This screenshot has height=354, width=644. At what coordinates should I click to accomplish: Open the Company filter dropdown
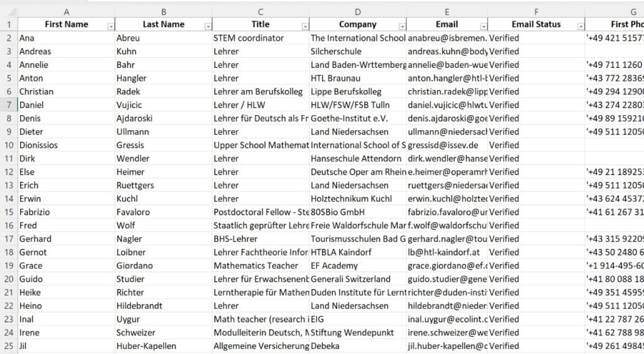(402, 26)
